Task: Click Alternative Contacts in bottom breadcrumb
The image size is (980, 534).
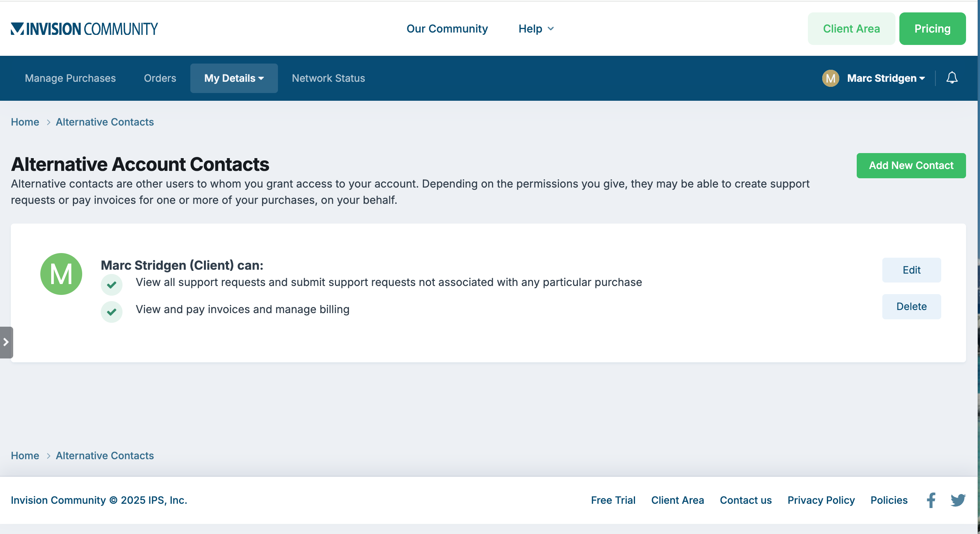Action: coord(105,456)
